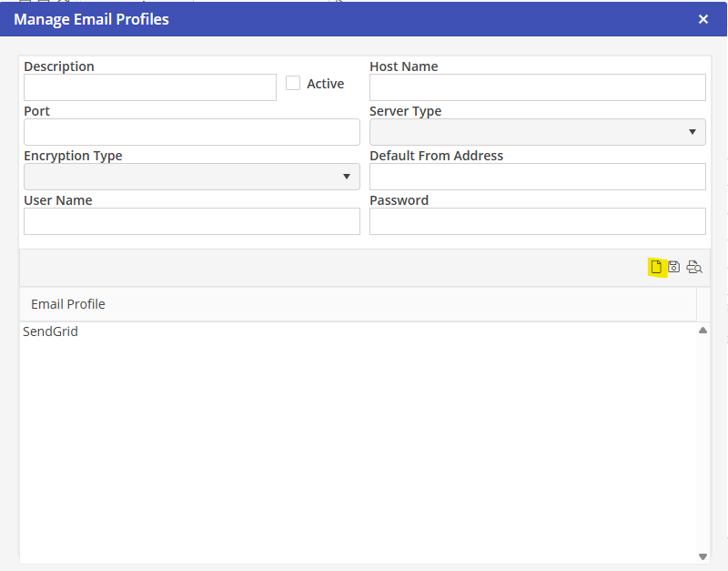The width and height of the screenshot is (728, 571).
Task: Close the Manage Email Profiles dialog
Action: [x=703, y=19]
